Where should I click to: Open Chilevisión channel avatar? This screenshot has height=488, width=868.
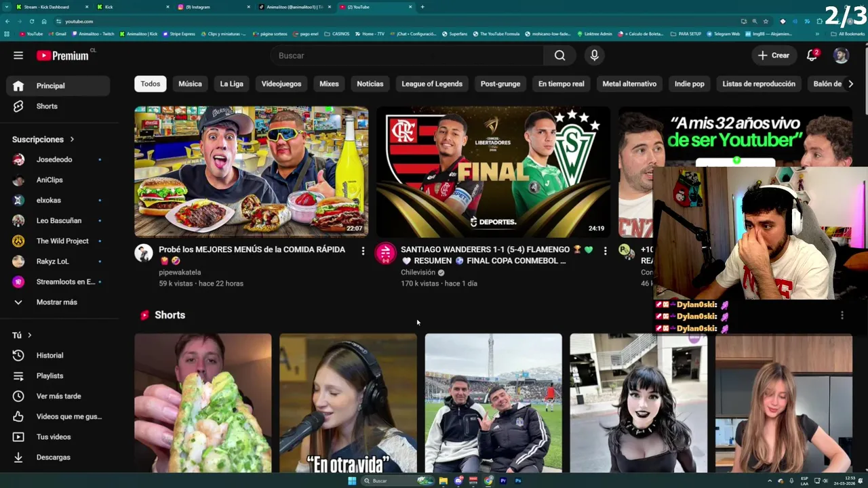coord(386,253)
